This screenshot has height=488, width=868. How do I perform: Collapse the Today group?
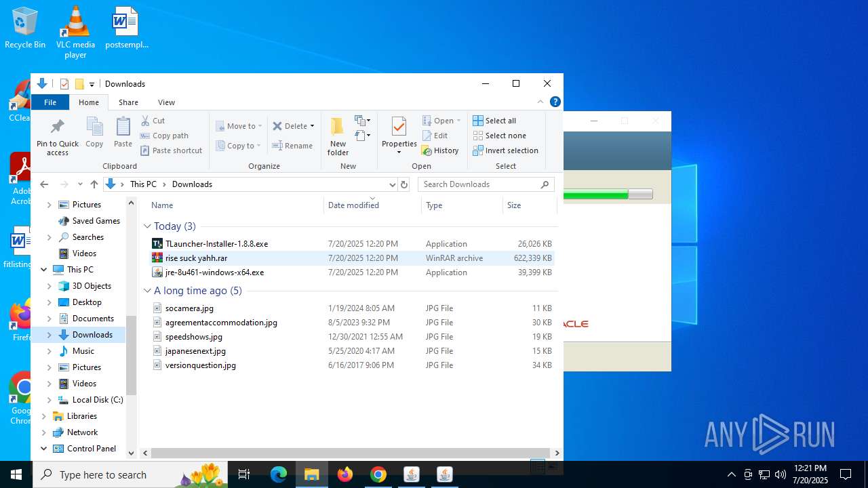point(147,226)
